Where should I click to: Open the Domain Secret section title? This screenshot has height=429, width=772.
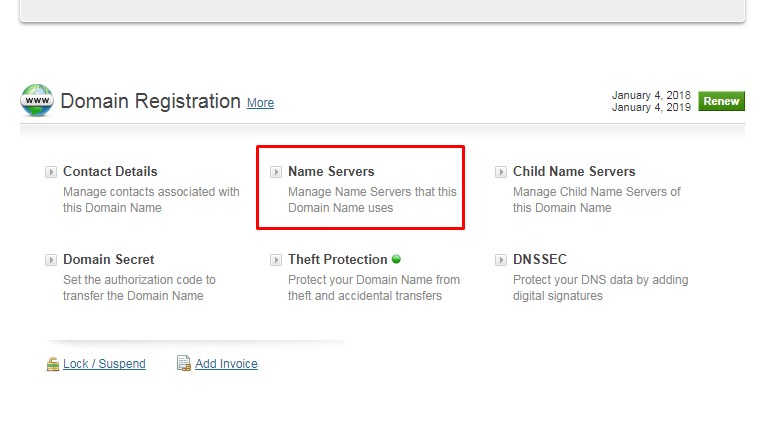pos(109,259)
